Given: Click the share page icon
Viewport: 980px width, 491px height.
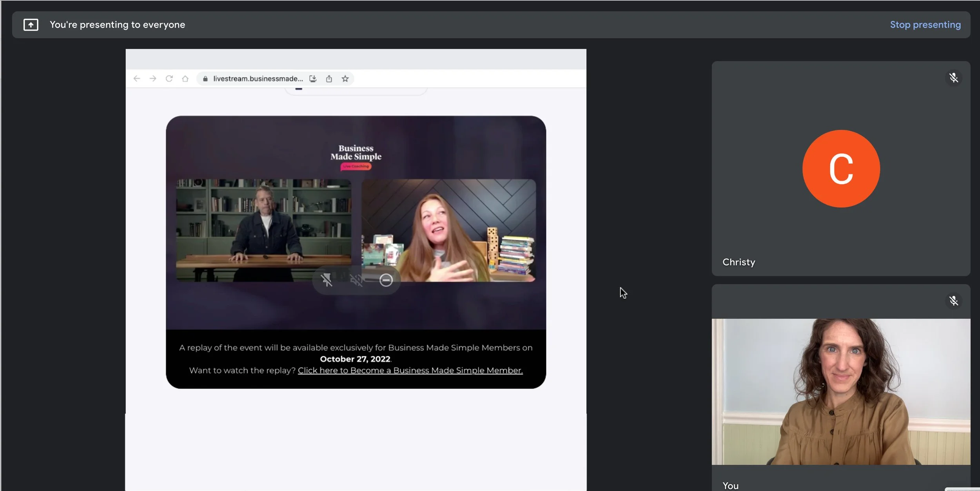Looking at the screenshot, I should pos(329,79).
